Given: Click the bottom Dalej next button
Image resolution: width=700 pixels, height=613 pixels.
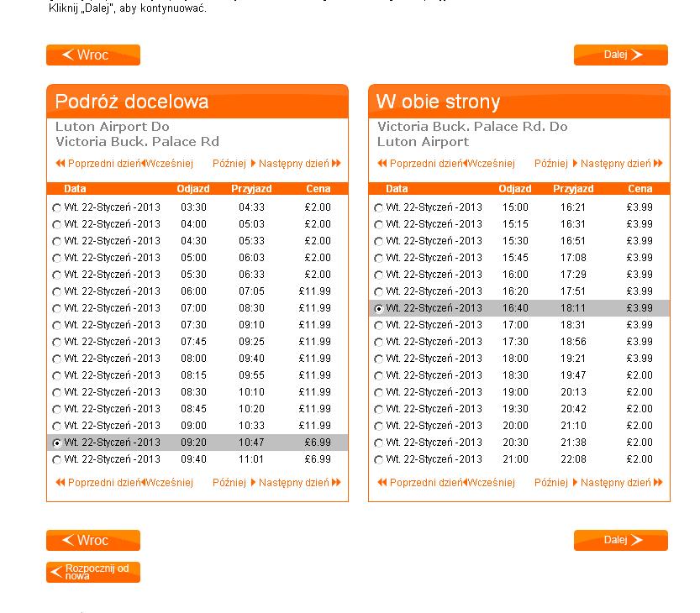Looking at the screenshot, I should tap(620, 540).
